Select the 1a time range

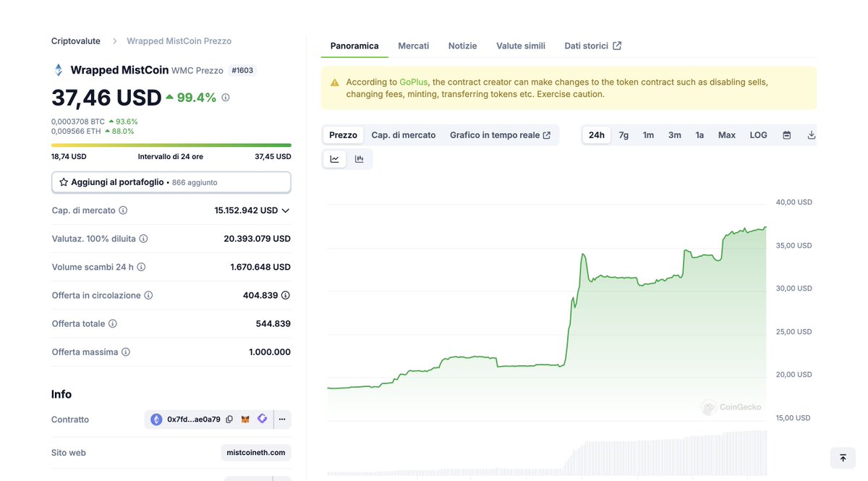699,135
